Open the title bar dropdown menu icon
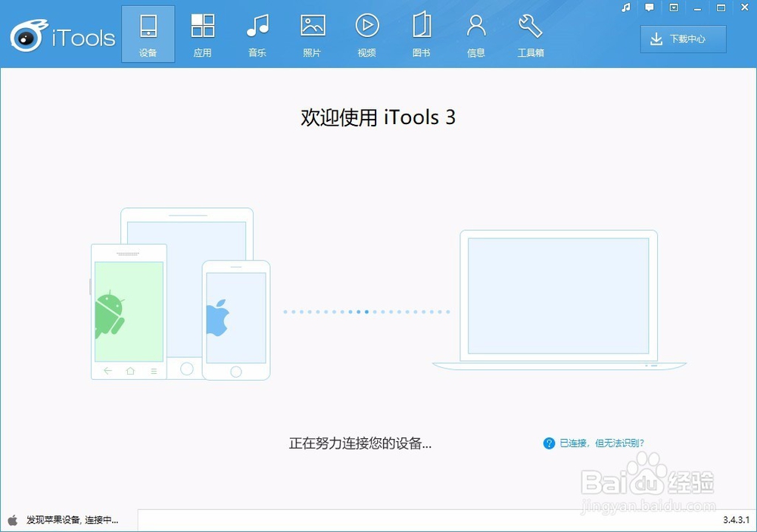 coord(674,8)
